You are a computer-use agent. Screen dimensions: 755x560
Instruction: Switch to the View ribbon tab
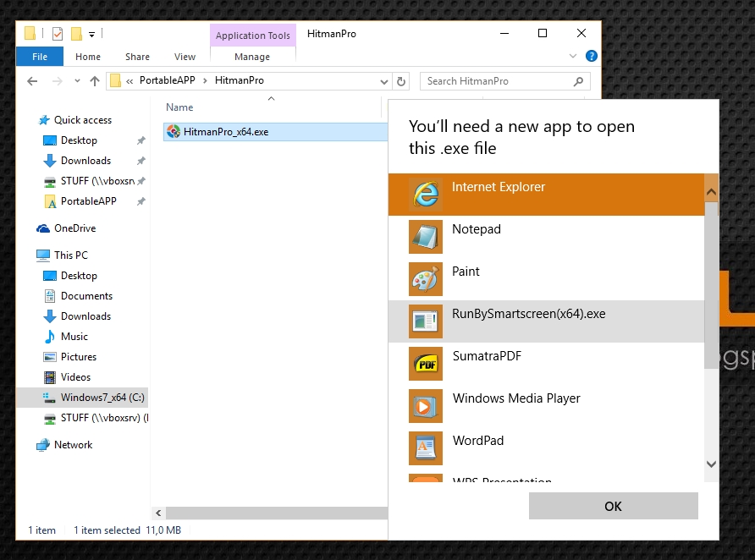click(185, 57)
